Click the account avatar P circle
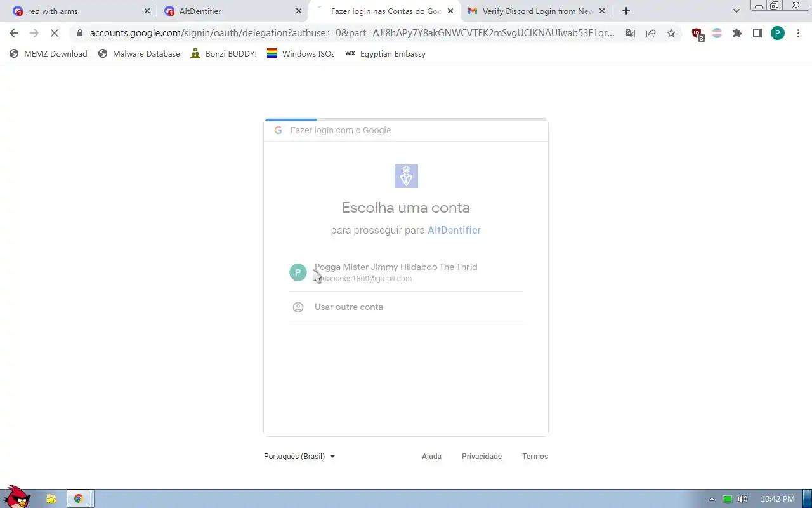 click(x=298, y=272)
